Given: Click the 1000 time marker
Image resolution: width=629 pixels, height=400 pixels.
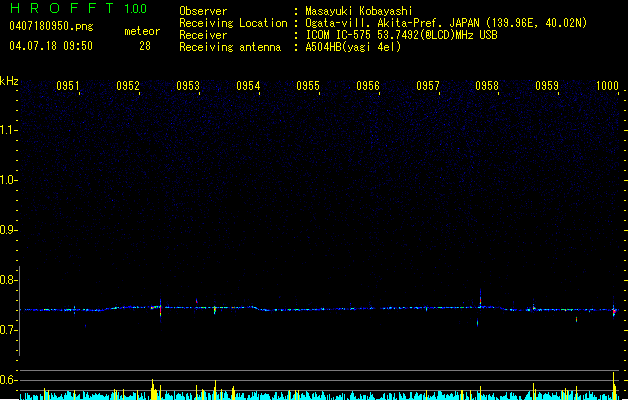Looking at the screenshot, I should (x=607, y=86).
